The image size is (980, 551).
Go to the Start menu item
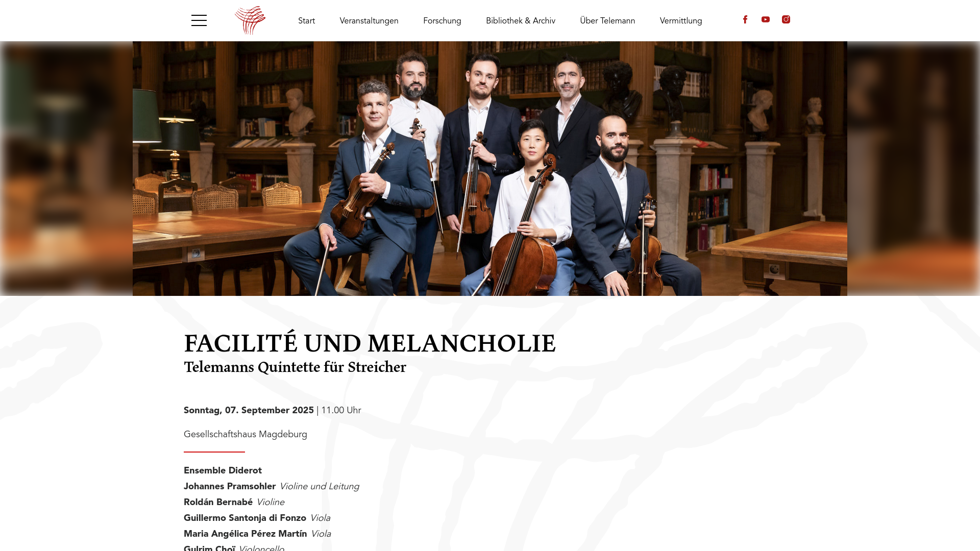[x=306, y=21]
